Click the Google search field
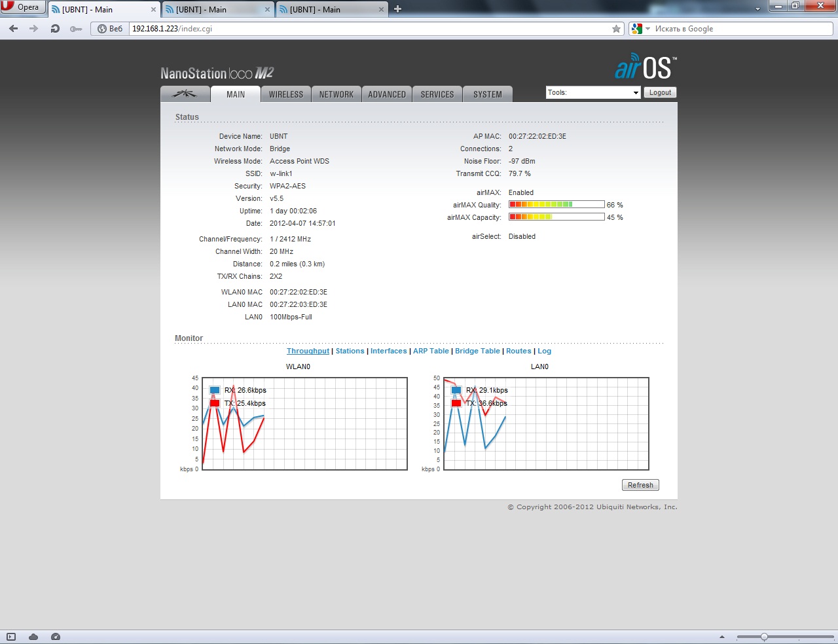Screen dimensions: 838x644 click(742, 29)
